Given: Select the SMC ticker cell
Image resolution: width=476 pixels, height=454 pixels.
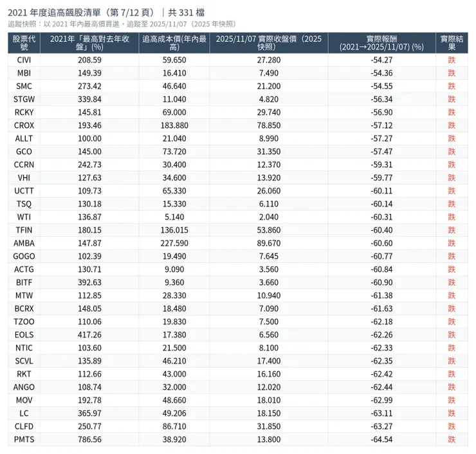Looking at the screenshot, I should [24, 86].
